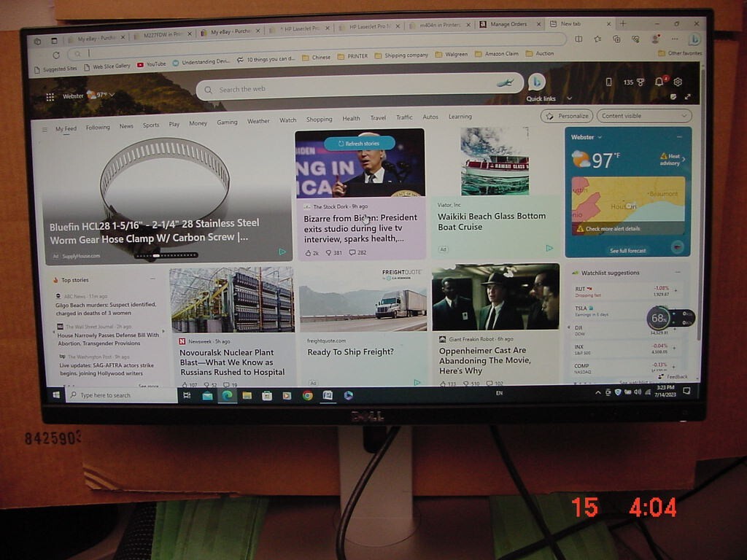The image size is (747, 560).
Task: Click the AdChoices icon on the Waikiki ad
Action: click(549, 248)
